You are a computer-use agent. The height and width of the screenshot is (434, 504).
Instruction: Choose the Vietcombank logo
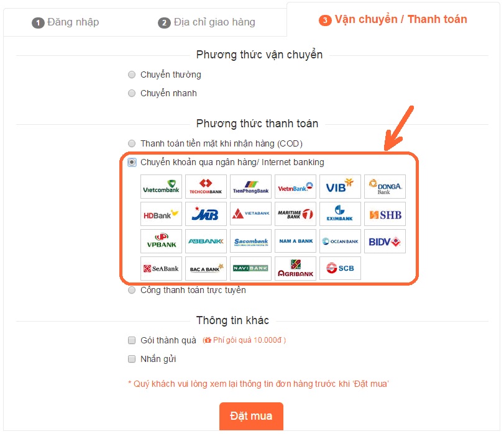pos(161,187)
